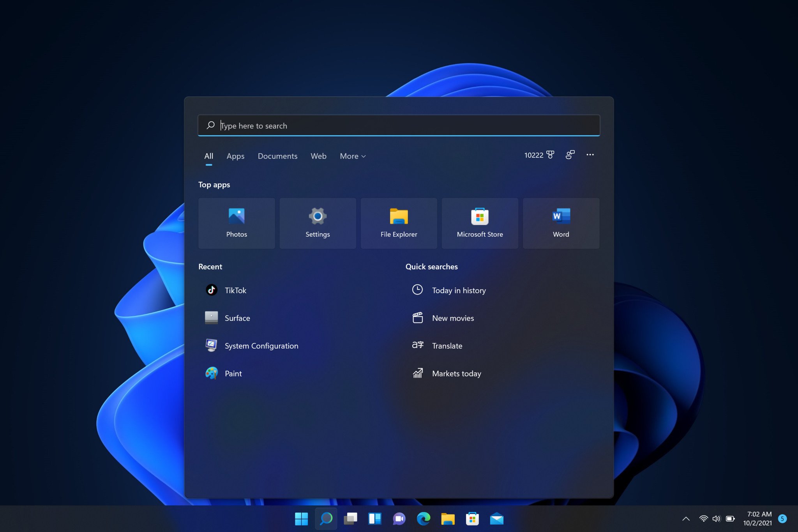Click the rewards points trophy icon
Viewport: 798px width, 532px height.
550,155
